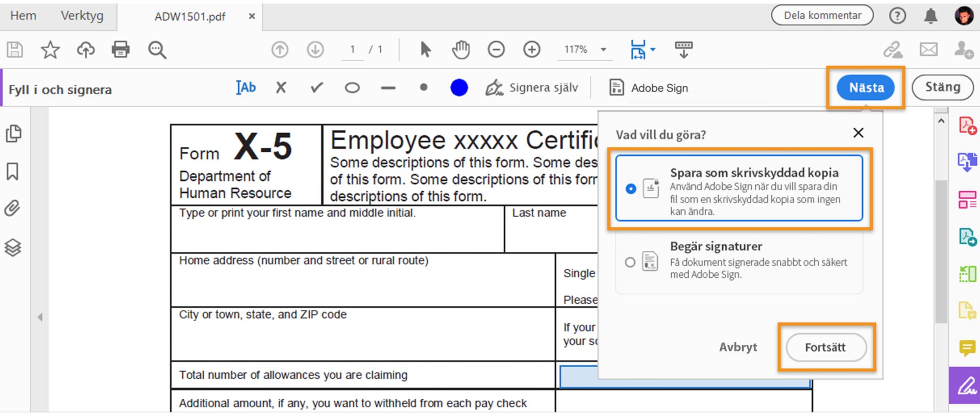Zoom in with plus icon
This screenshot has width=980, height=416.
(532, 49)
